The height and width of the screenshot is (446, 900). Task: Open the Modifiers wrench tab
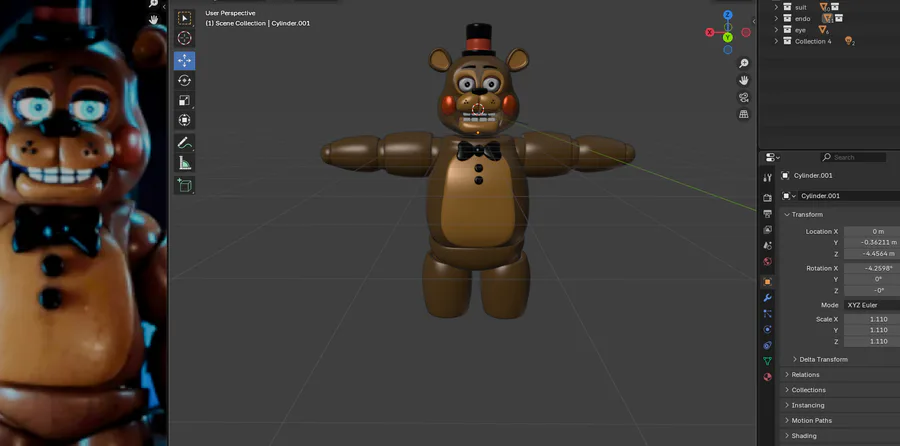pos(767,298)
